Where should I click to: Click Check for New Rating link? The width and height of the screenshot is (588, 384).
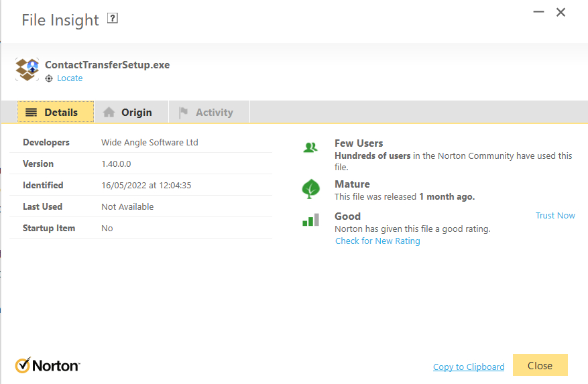377,241
